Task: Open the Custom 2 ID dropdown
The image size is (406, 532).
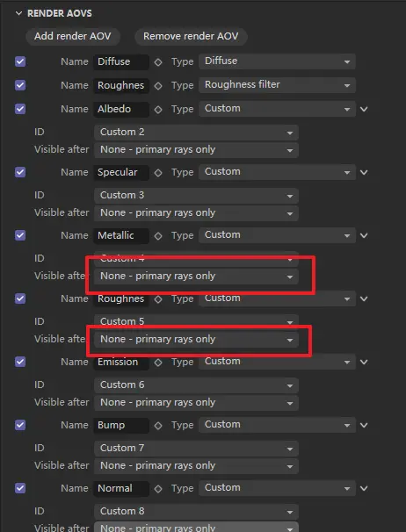Action: pyautogui.click(x=196, y=132)
